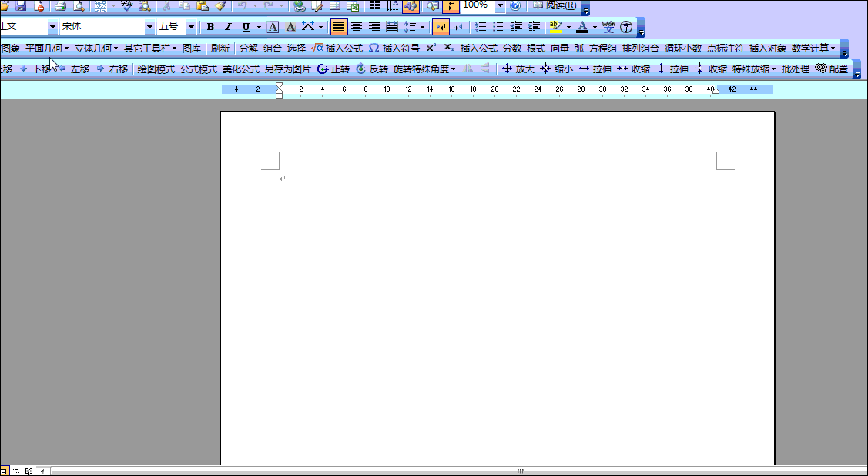Open the line spacing dropdown arrow
This screenshot has height=476, width=868.
click(422, 26)
